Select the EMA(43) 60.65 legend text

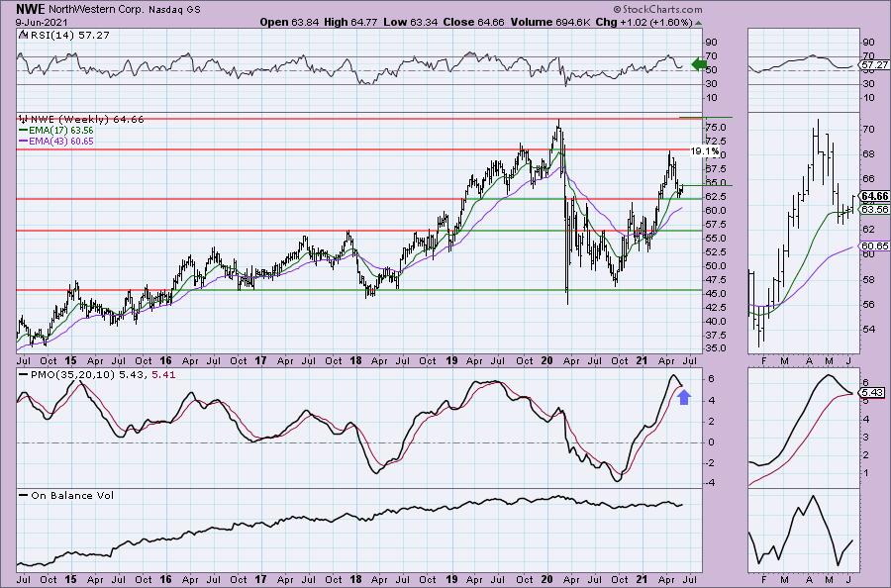(61, 141)
